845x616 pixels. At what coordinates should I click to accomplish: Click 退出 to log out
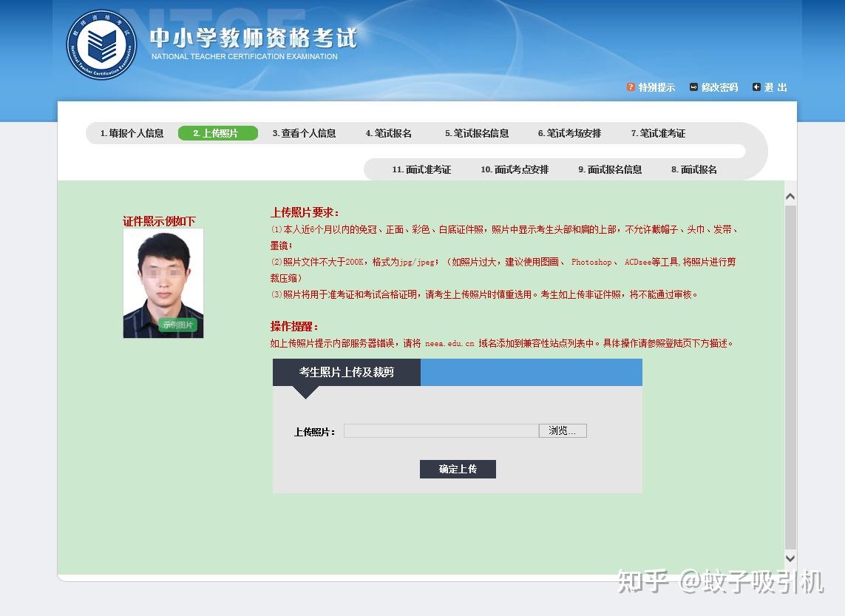[774, 87]
